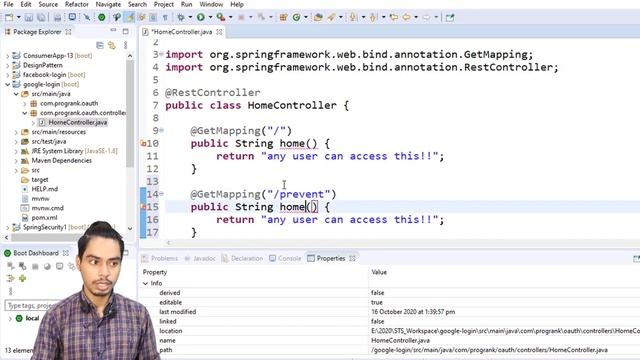Toggle Mark Occurrences highlighted toolbar button

coord(131,18)
